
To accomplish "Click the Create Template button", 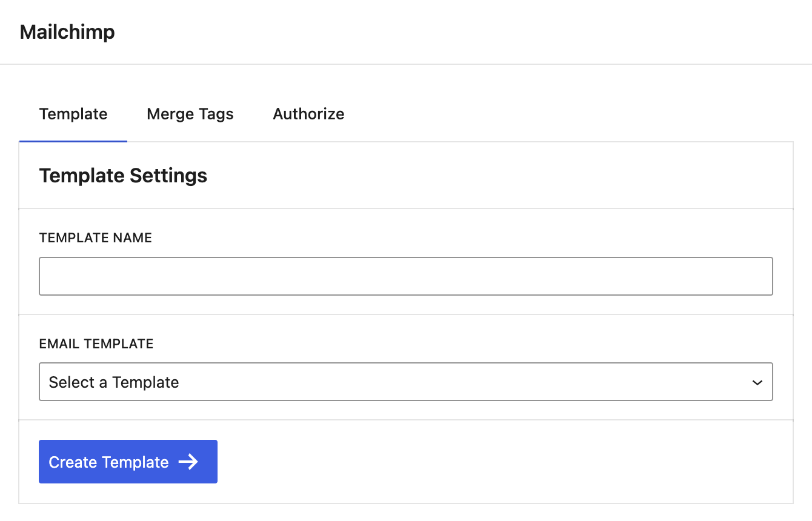I will tap(128, 462).
